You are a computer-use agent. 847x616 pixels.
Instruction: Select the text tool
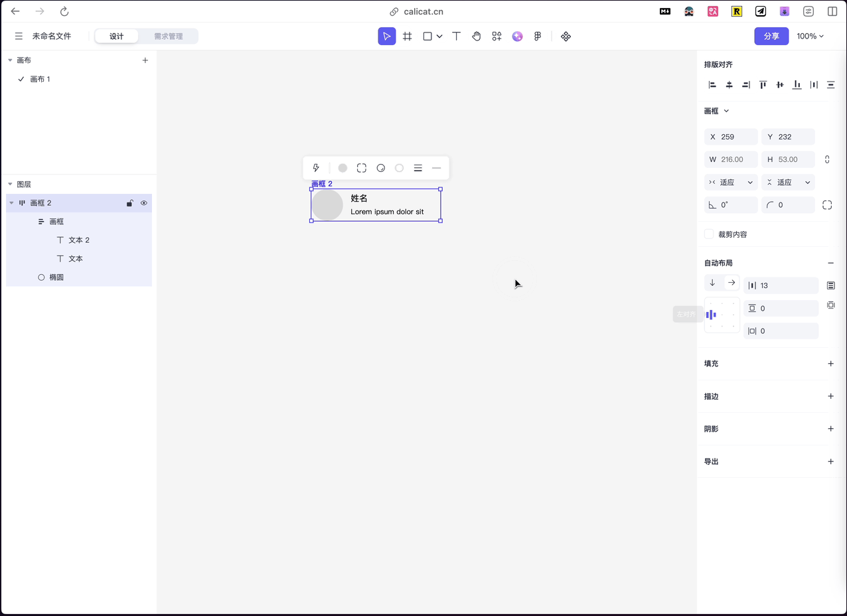coord(455,36)
